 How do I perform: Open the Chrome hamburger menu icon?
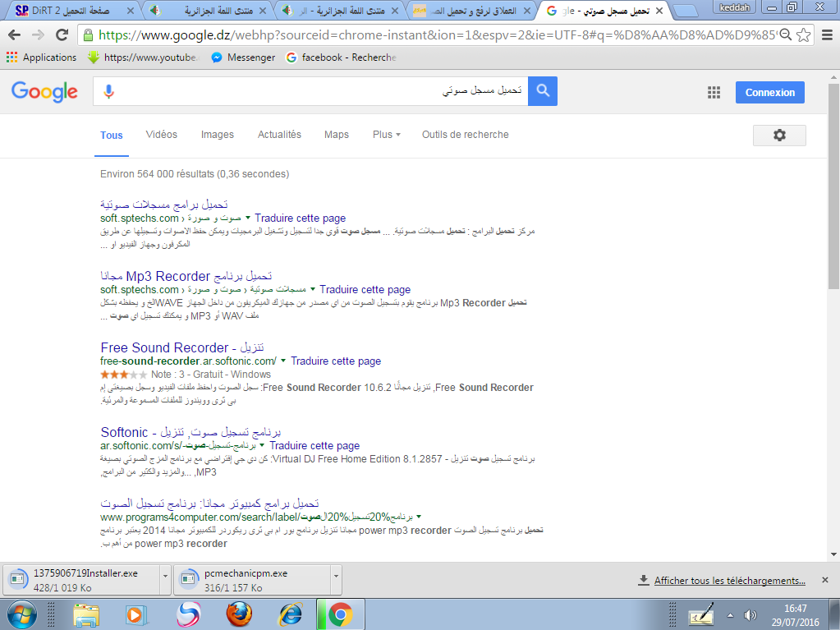click(827, 35)
